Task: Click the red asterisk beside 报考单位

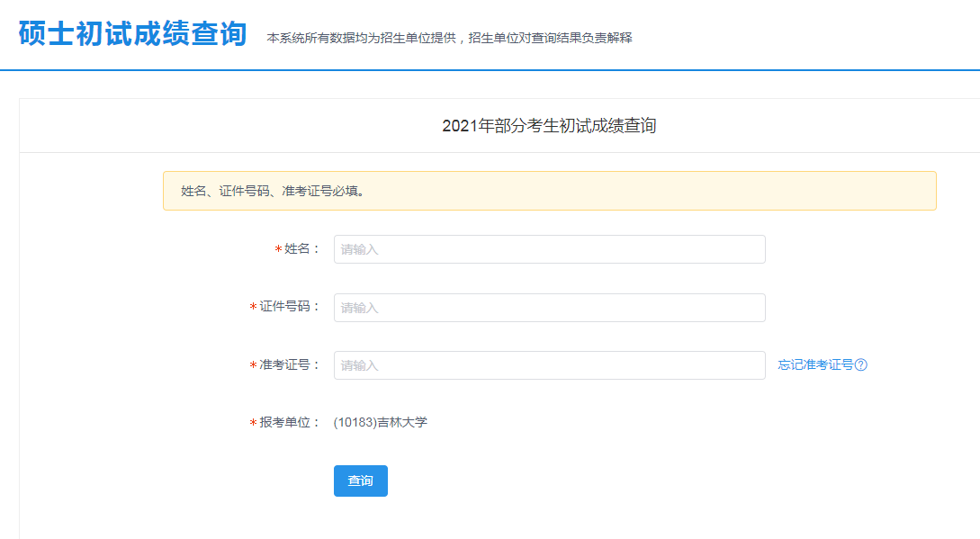Action: [253, 423]
